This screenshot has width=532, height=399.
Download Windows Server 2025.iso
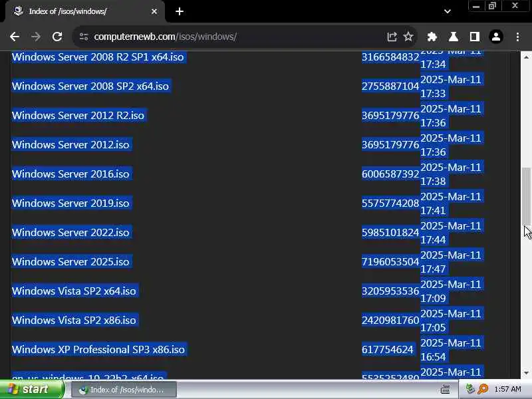(x=70, y=261)
